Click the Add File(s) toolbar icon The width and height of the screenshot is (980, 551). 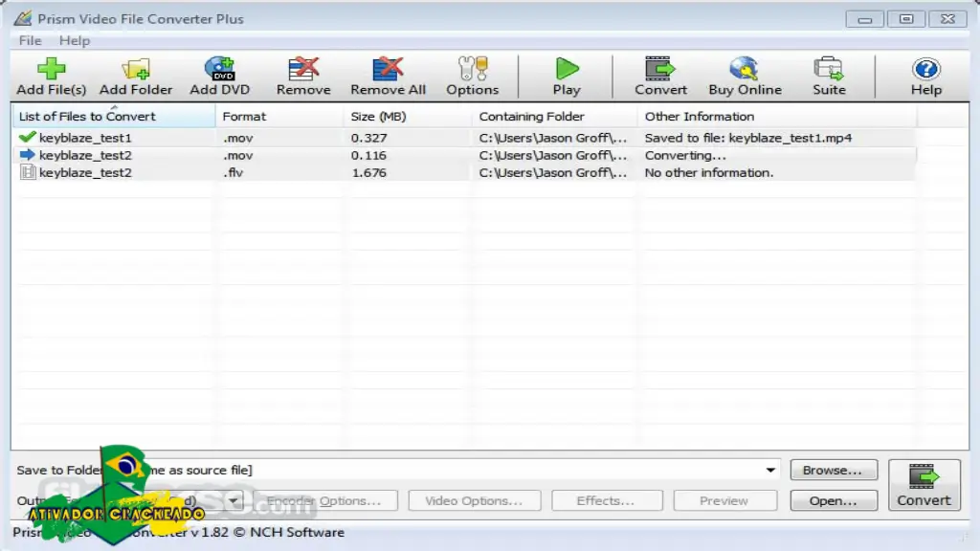point(52,77)
